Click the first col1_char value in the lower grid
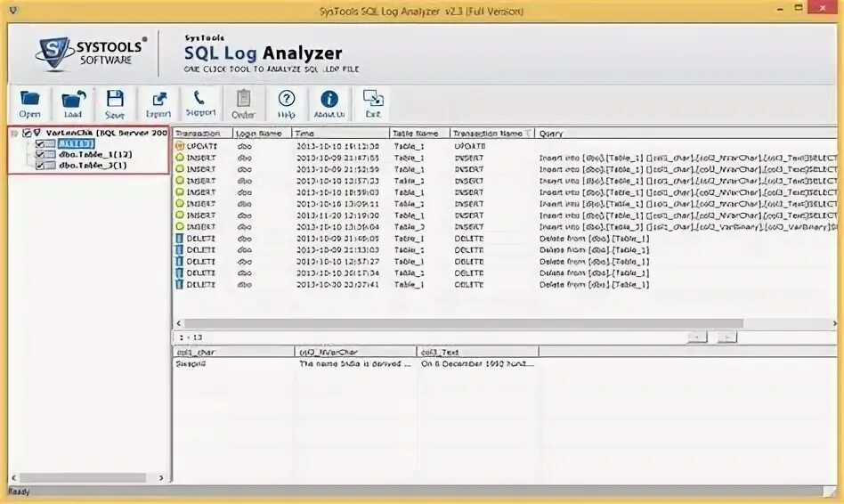This screenshot has height=504, width=844. point(191,364)
